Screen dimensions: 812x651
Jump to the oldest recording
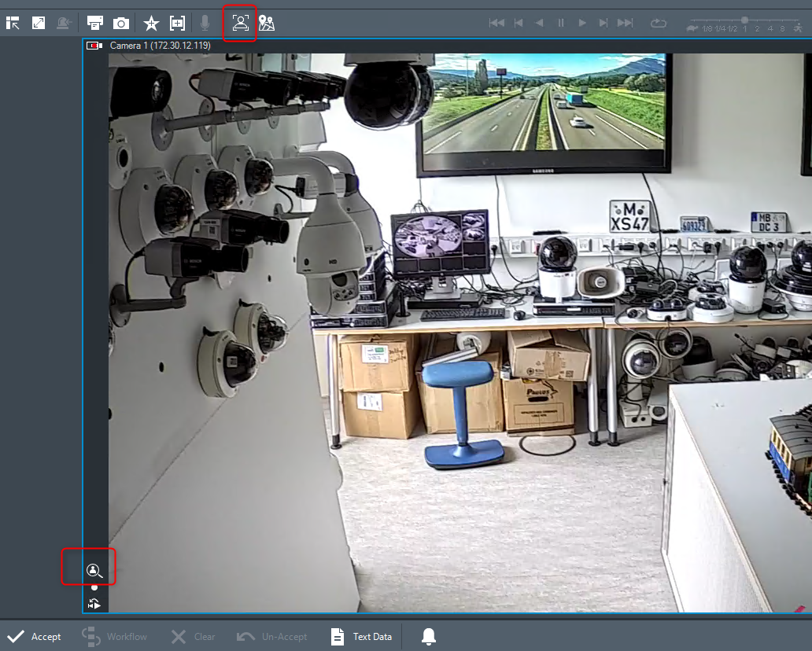click(496, 23)
